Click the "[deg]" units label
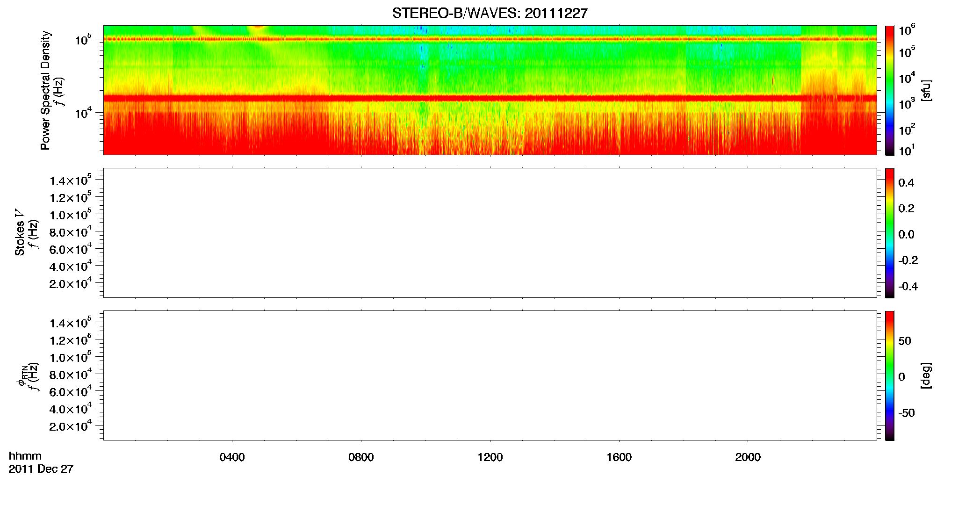The width and height of the screenshot is (980, 505). (926, 375)
